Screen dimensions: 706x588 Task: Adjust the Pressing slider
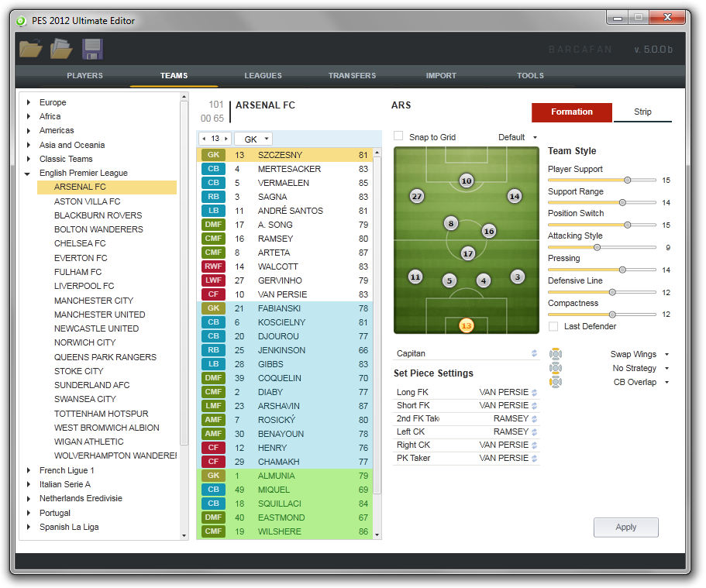coord(622,270)
